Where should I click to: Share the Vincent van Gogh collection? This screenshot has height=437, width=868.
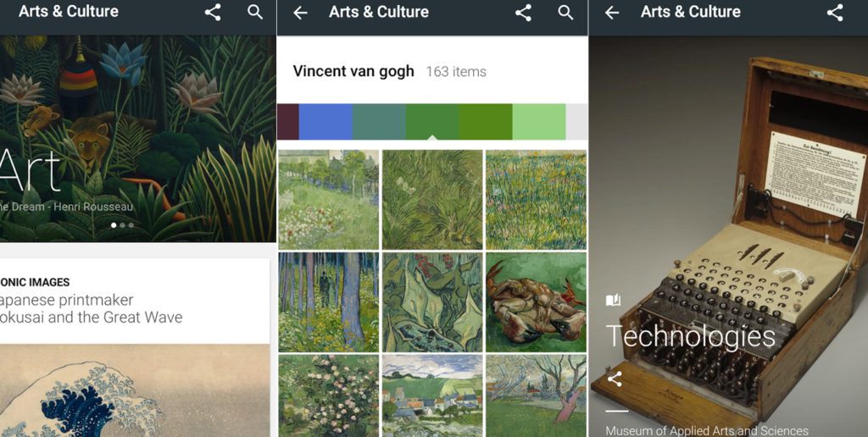point(523,13)
